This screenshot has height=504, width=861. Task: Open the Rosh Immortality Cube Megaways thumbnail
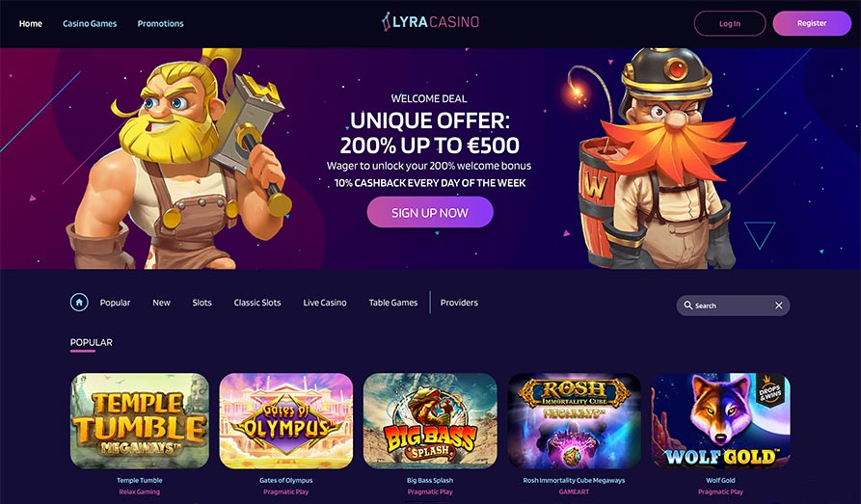(574, 420)
